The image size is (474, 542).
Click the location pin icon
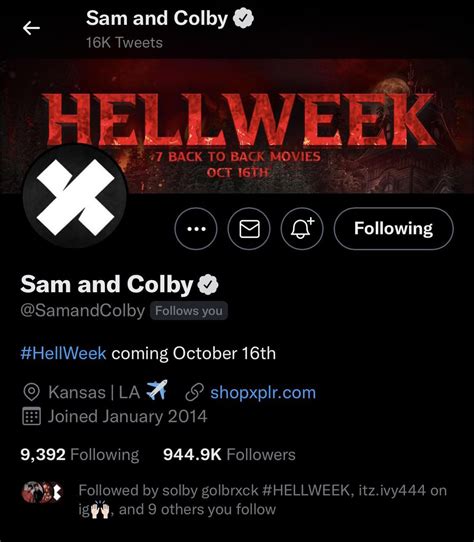pos(31,393)
